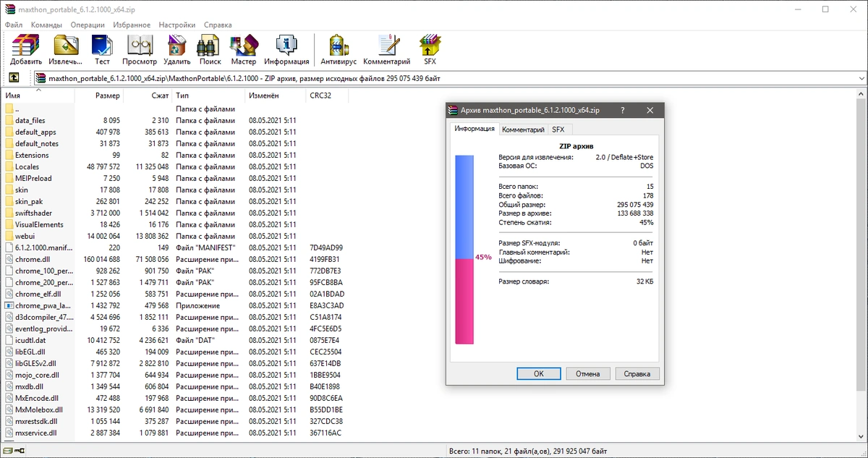This screenshot has width=868, height=458.
Task: Go up one folder level button
Action: (14, 78)
